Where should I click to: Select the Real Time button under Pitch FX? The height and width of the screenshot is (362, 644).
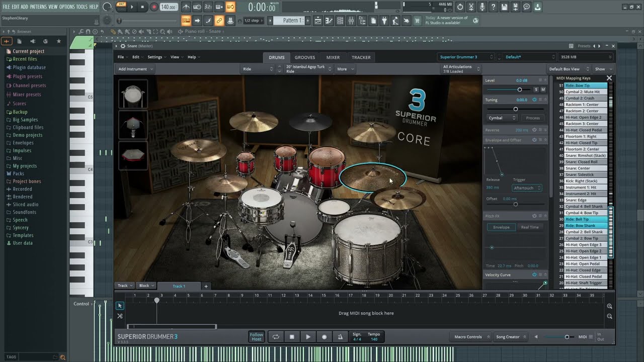tap(530, 227)
